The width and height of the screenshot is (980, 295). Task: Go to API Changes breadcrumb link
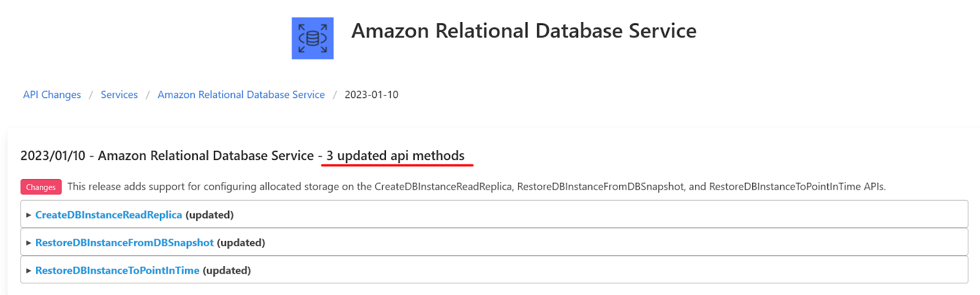52,94
